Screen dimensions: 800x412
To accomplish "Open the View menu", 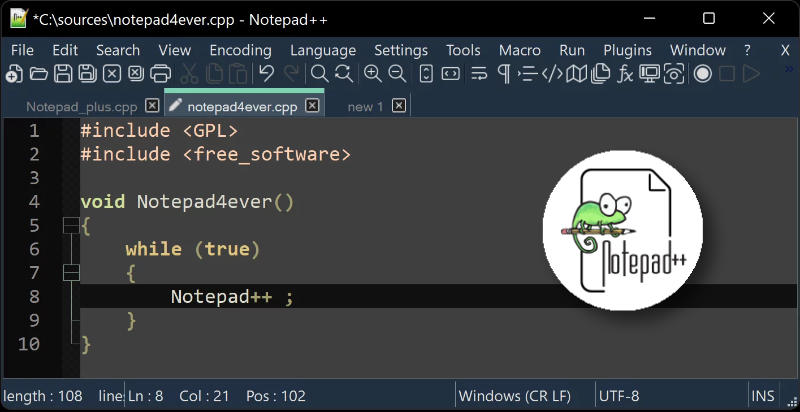I will (174, 50).
